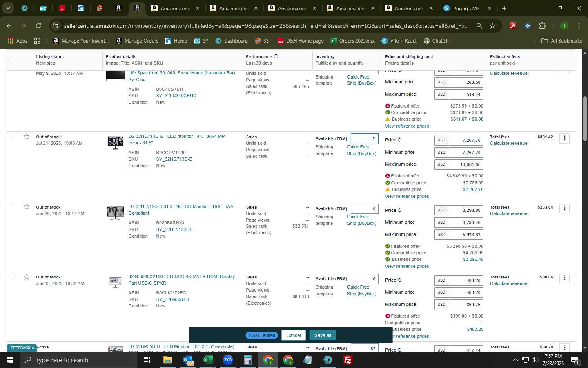588x368 pixels.
Task: Close the FEEDBACK widget
Action: [33, 348]
